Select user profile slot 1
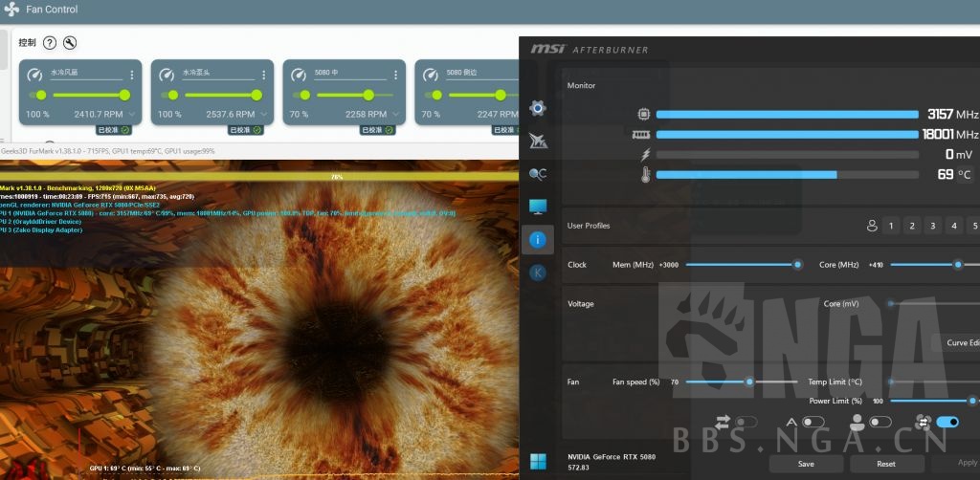This screenshot has width=980, height=480. click(x=891, y=226)
